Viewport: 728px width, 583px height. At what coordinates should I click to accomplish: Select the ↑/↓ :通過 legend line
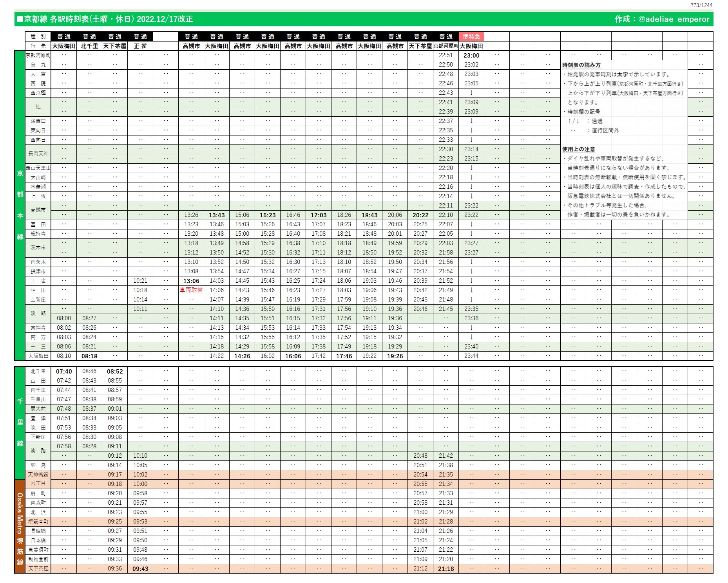(585, 121)
